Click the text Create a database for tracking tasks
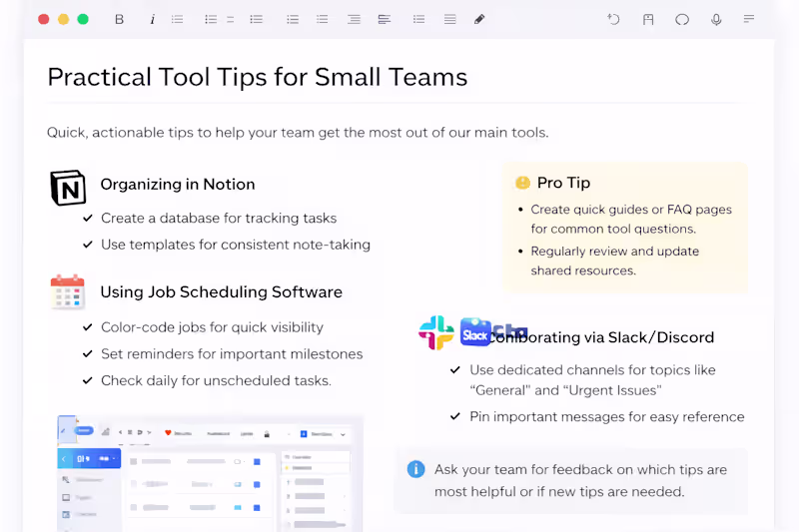Image resolution: width=799 pixels, height=532 pixels. click(x=219, y=218)
